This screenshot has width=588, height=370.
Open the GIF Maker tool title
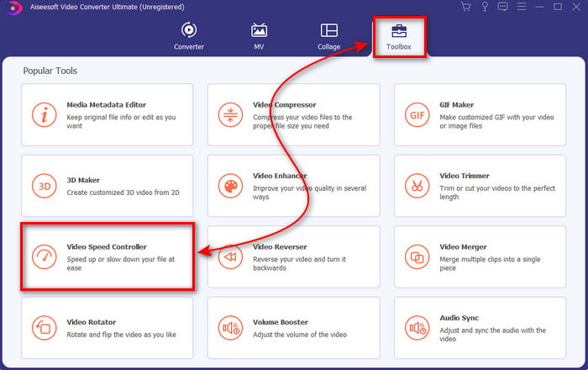(x=457, y=105)
